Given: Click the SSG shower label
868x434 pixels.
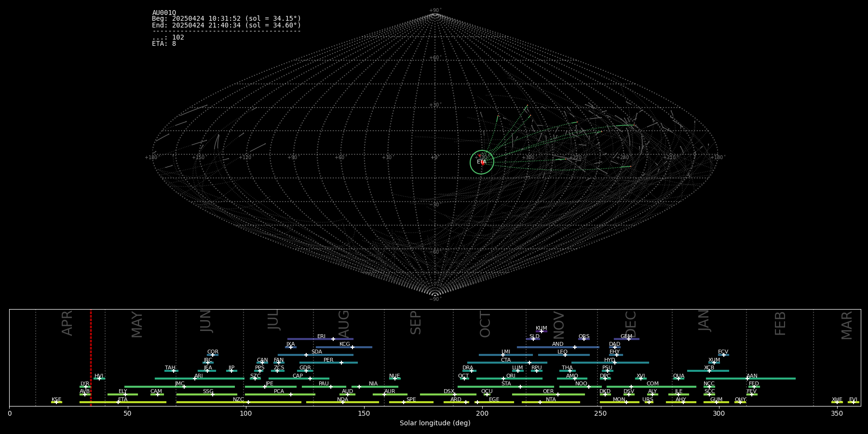Looking at the screenshot, I should click(208, 392).
